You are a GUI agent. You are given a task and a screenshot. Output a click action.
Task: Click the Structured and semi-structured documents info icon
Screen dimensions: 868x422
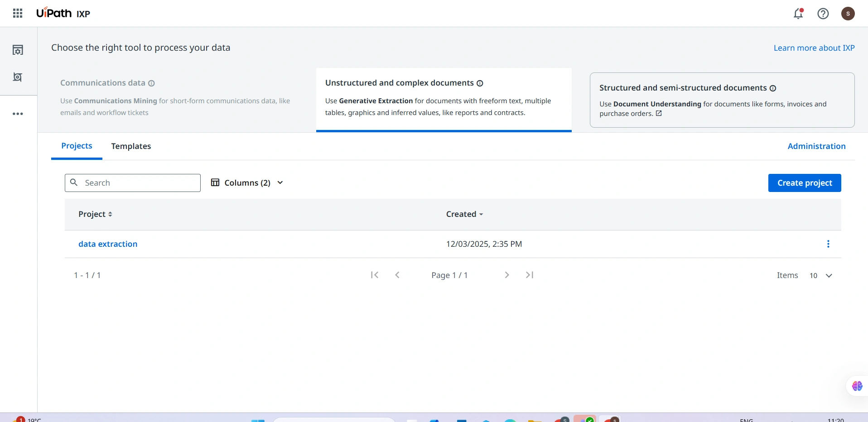click(773, 88)
